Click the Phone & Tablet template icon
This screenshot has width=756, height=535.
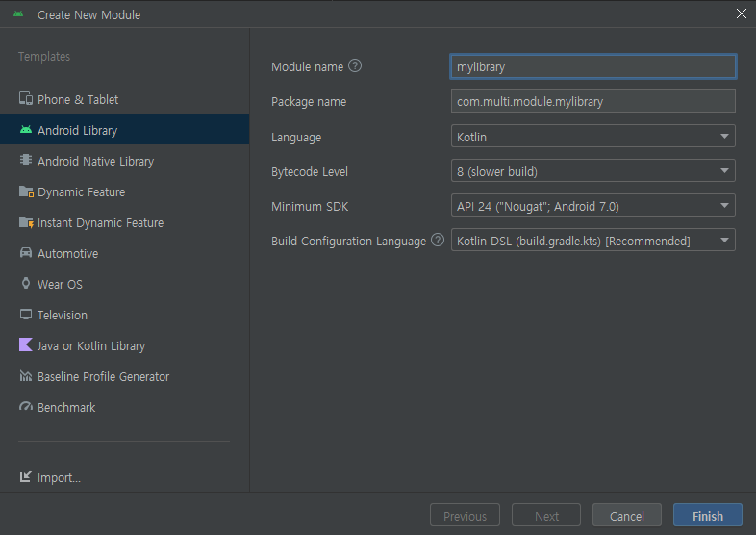(x=26, y=98)
